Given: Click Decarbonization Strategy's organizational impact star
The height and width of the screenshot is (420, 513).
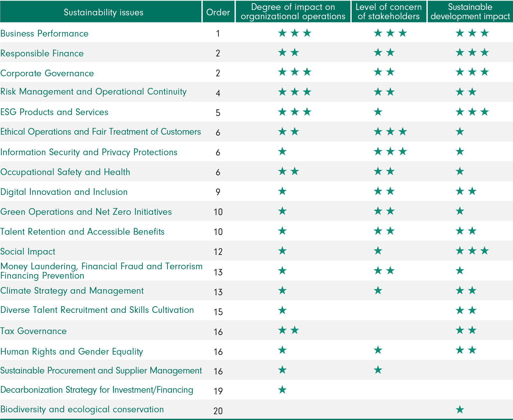Looking at the screenshot, I should (x=282, y=390).
